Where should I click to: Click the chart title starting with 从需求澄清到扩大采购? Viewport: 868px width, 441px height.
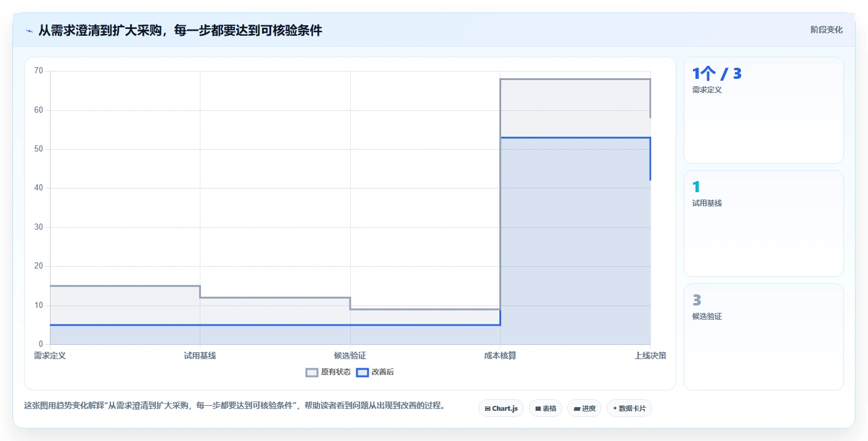pos(180,30)
